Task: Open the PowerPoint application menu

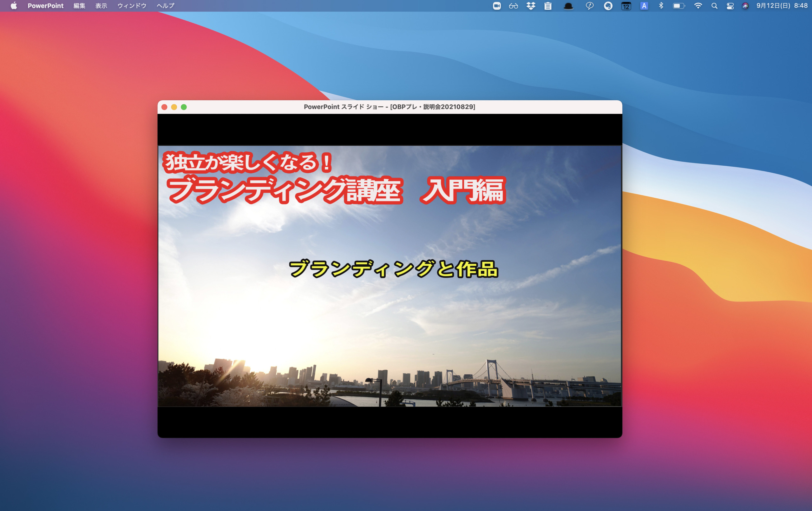Action: pyautogui.click(x=46, y=6)
